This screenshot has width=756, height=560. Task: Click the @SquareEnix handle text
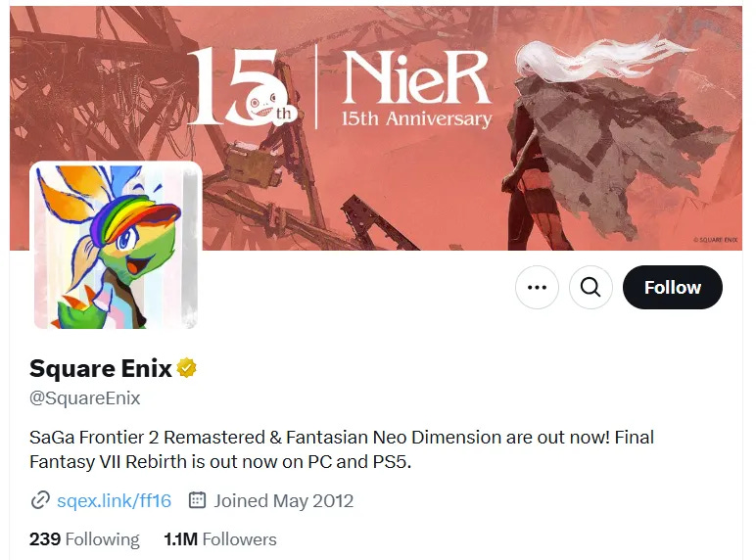(x=85, y=398)
